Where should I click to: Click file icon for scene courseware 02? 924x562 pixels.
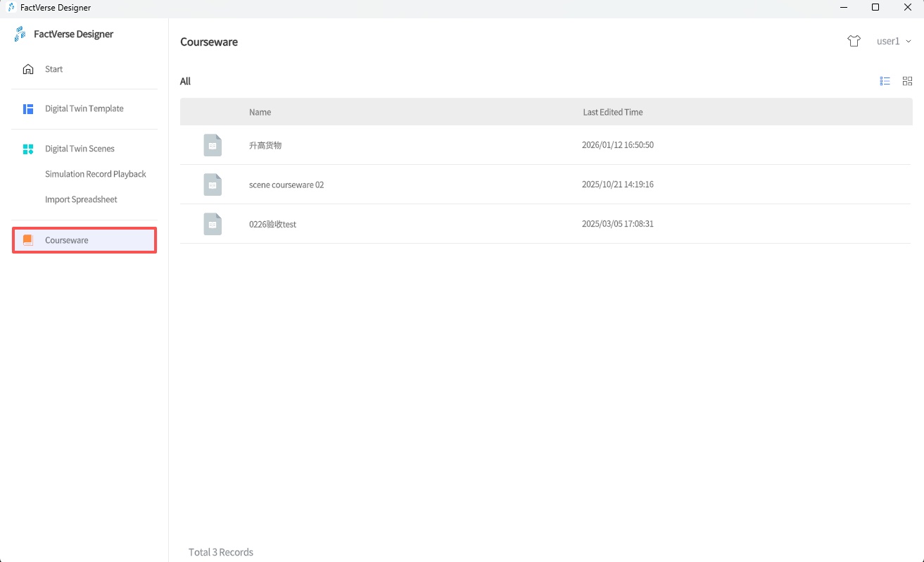point(213,185)
